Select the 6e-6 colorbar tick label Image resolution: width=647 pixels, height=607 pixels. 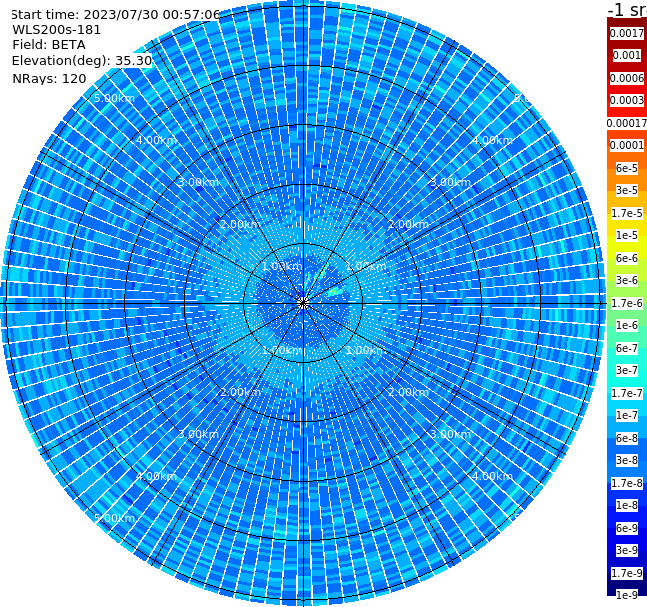[x=627, y=258]
